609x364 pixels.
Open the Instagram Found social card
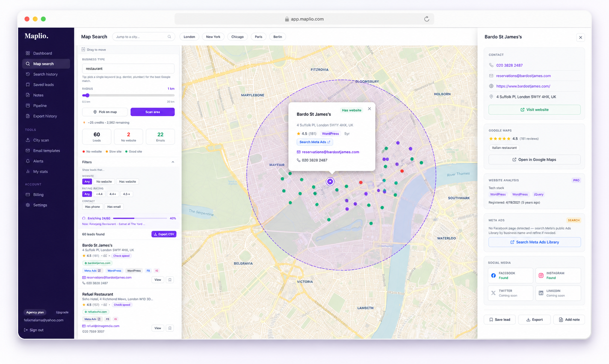coord(558,275)
